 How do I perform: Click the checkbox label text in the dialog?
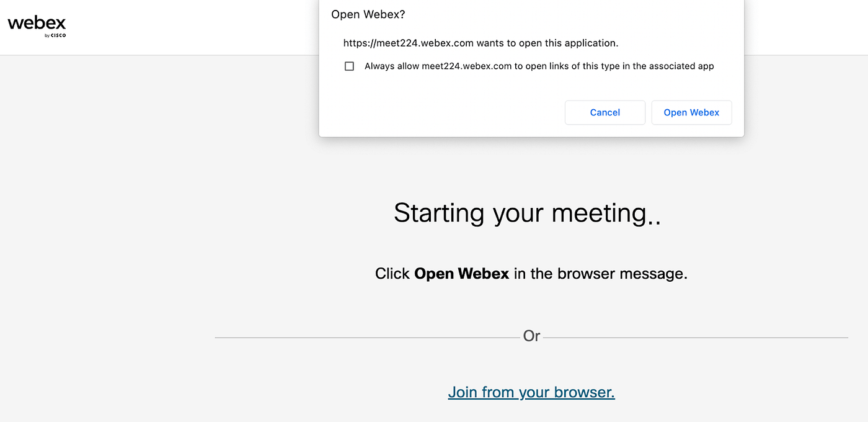(538, 66)
